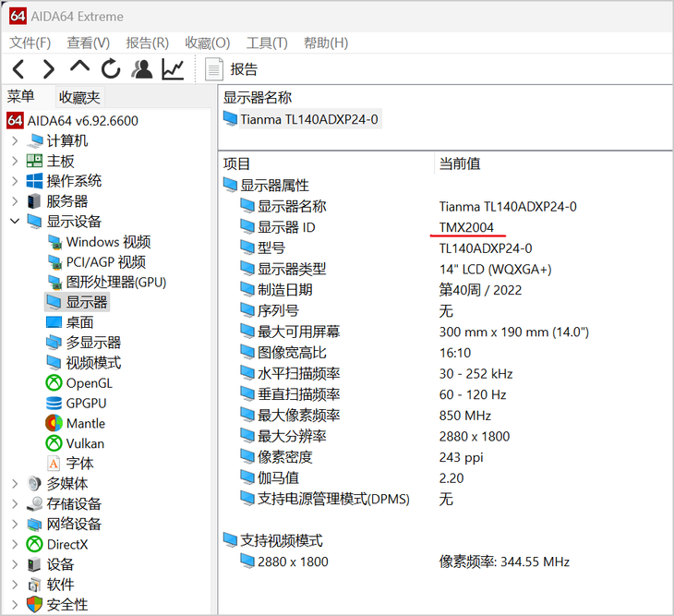Expand the 设备 tree node
Screen dimensions: 674x616
(x=15, y=564)
